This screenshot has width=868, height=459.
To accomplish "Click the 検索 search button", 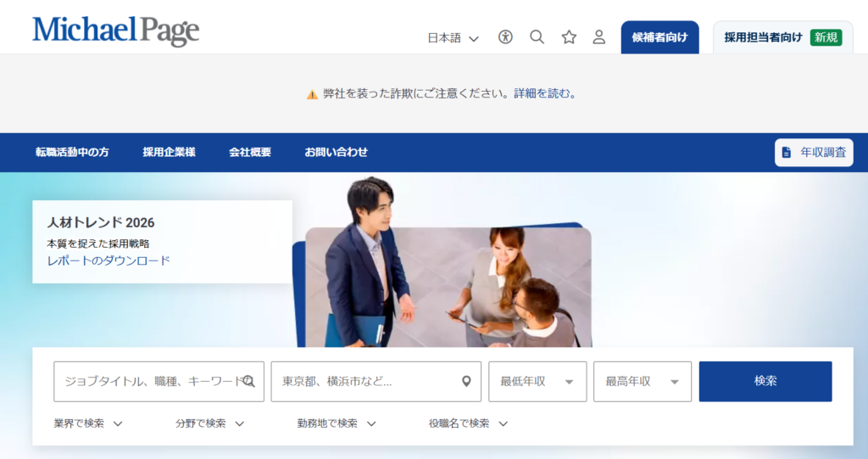I will [765, 382].
